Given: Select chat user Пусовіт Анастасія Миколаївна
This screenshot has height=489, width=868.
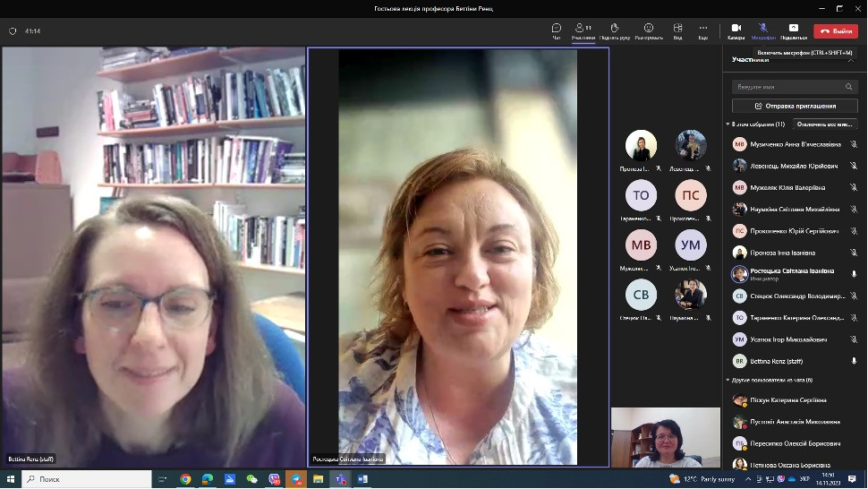Looking at the screenshot, I should [795, 422].
